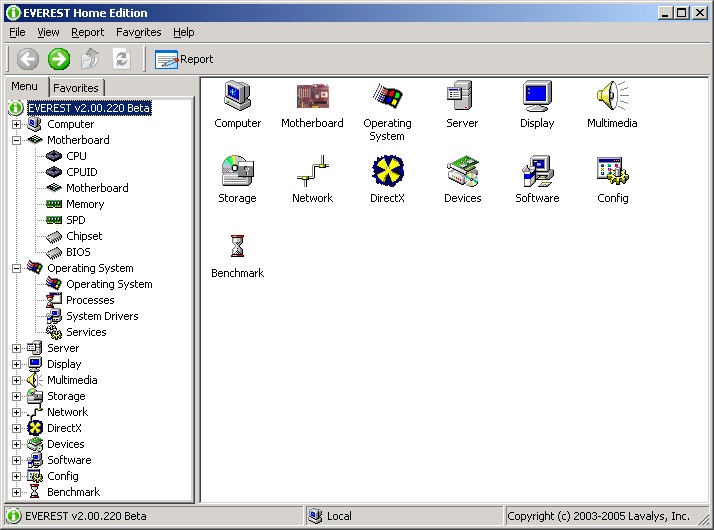Open the File menu
The width and height of the screenshot is (714, 530).
point(17,32)
